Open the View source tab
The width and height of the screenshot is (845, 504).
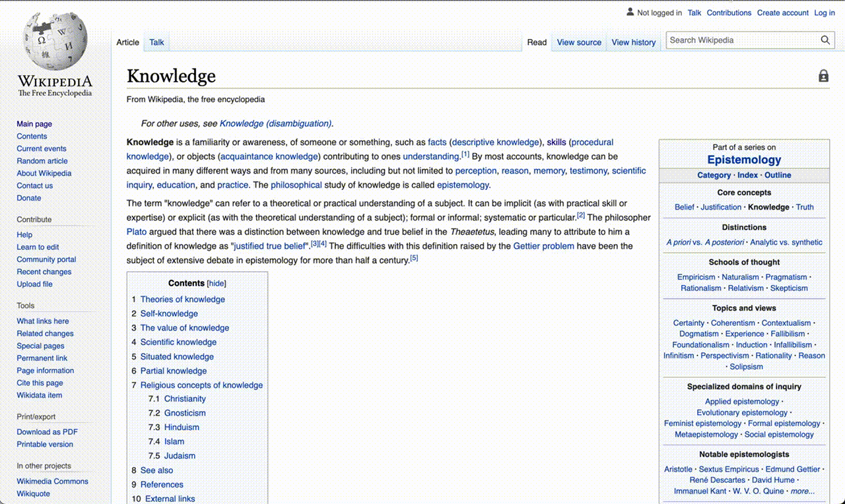pos(579,42)
